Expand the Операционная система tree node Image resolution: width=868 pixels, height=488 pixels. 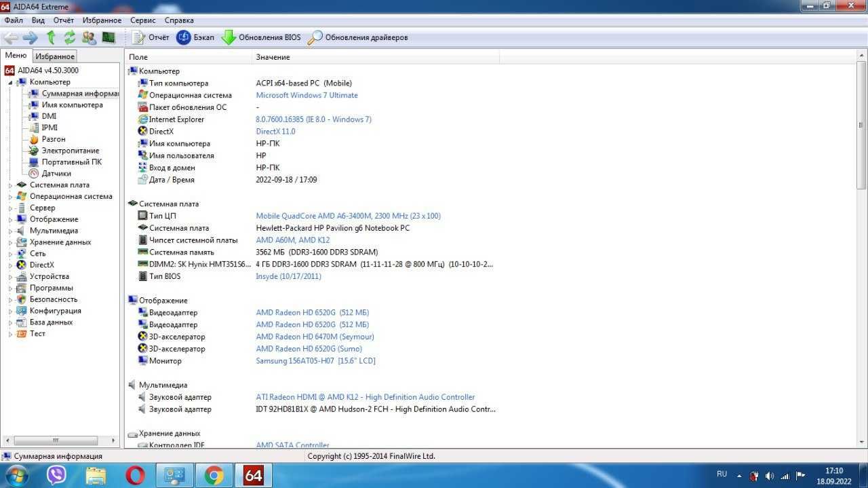click(x=10, y=196)
